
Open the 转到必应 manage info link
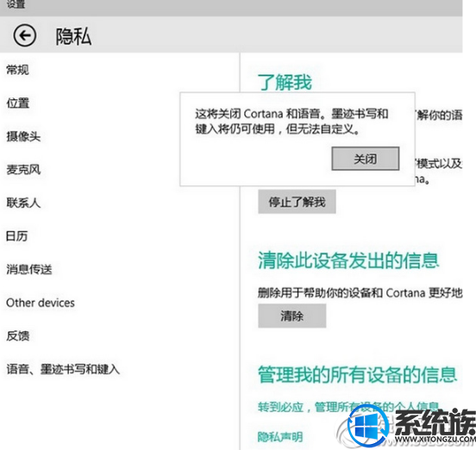(x=348, y=407)
